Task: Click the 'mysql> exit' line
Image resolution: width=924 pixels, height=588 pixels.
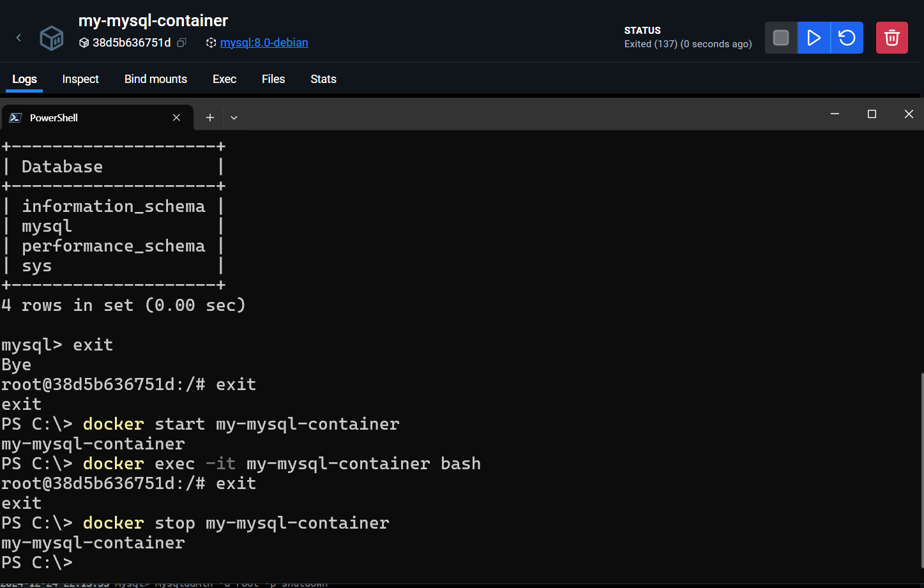Action: tap(57, 345)
